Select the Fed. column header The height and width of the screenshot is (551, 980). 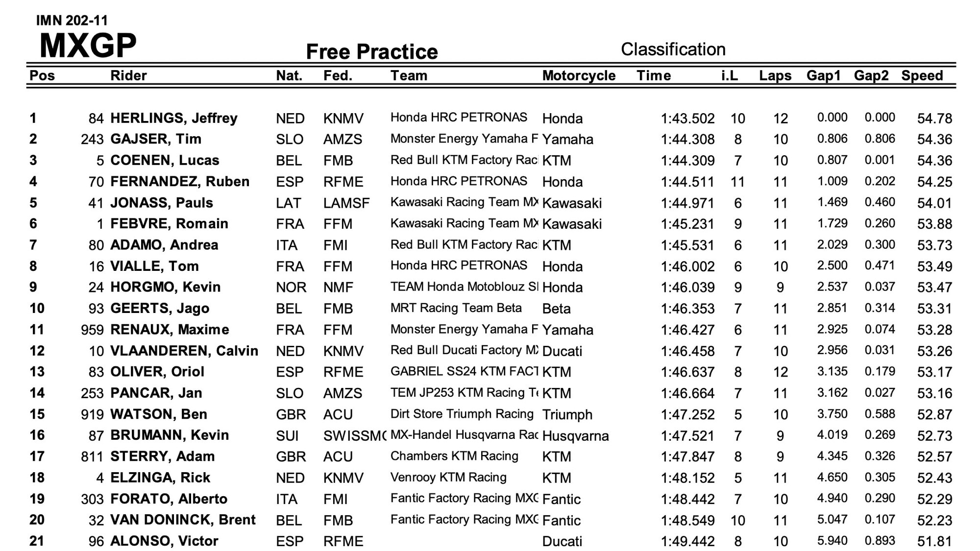coord(338,75)
